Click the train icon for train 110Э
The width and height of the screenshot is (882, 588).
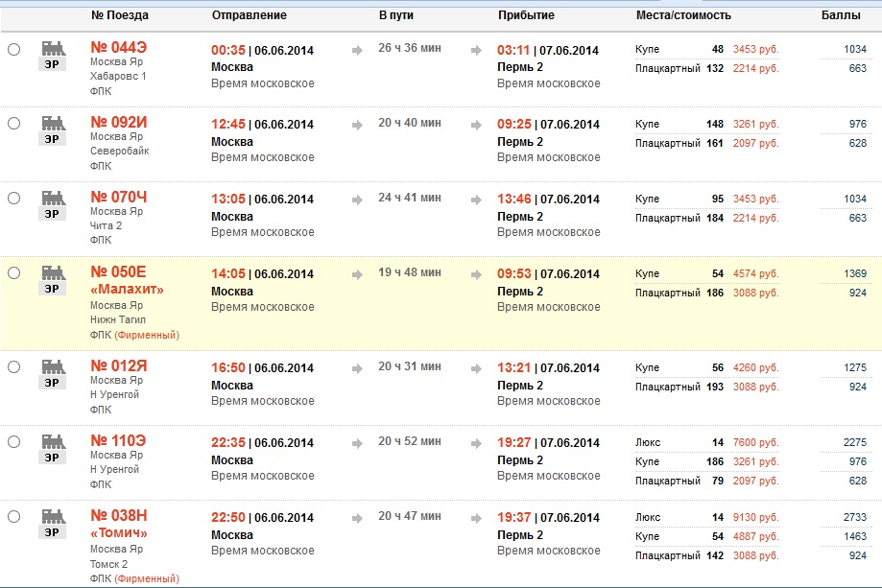tap(53, 447)
